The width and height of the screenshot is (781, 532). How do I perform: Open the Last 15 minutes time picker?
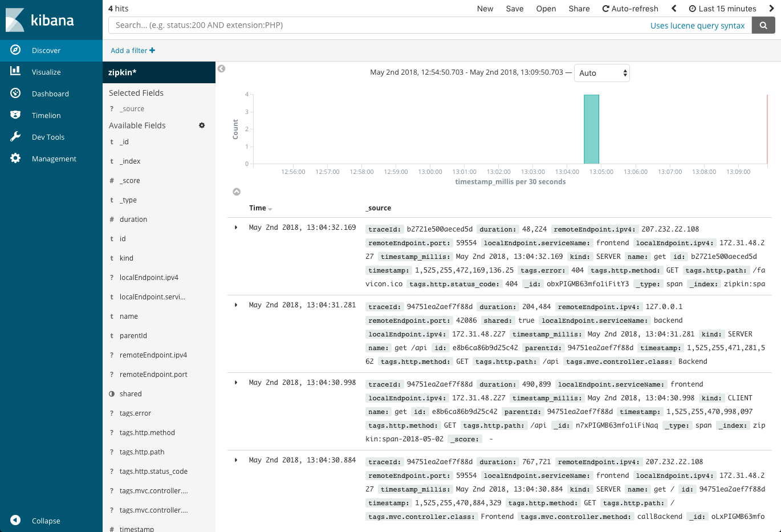tap(722, 9)
